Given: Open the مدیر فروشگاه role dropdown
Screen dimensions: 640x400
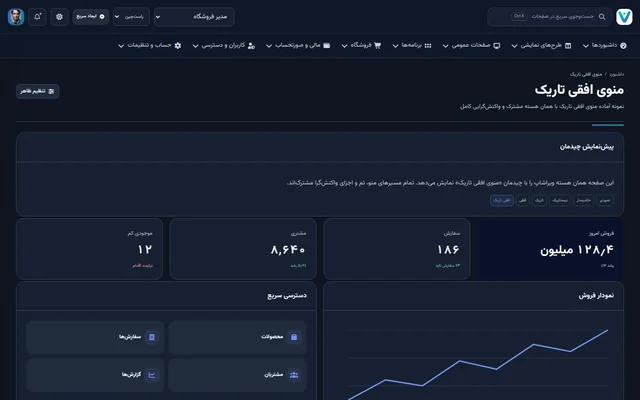Looking at the screenshot, I should click(x=194, y=17).
